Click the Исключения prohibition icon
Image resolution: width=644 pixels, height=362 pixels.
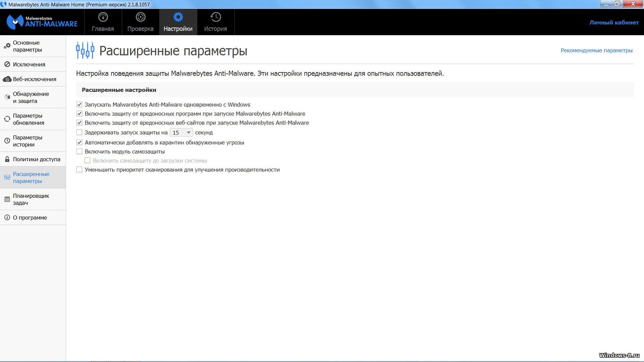7,64
